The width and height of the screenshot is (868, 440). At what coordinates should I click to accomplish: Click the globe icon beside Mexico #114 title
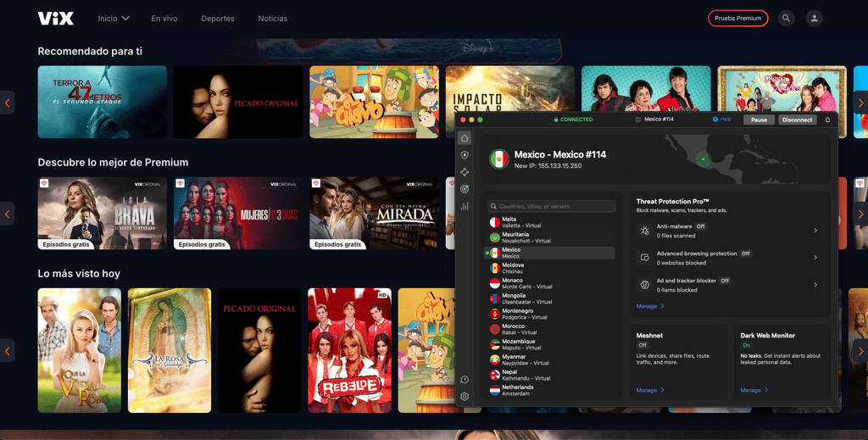(x=638, y=120)
